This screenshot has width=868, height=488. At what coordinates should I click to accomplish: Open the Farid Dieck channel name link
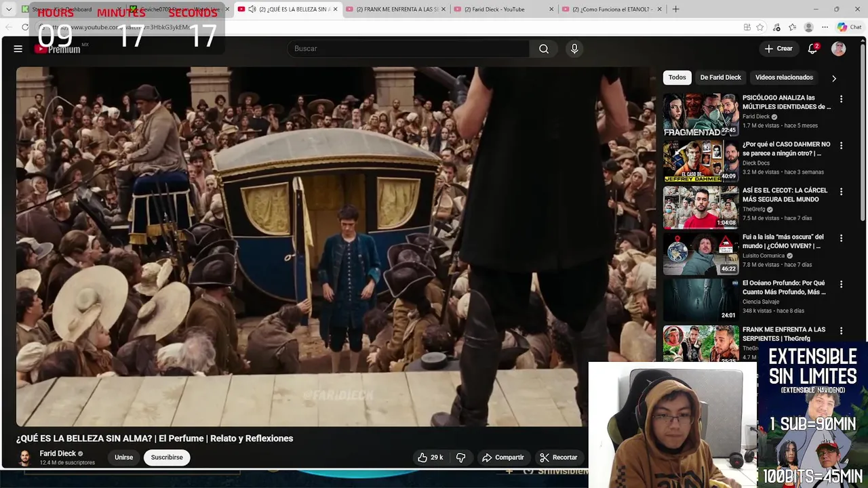pyautogui.click(x=58, y=453)
